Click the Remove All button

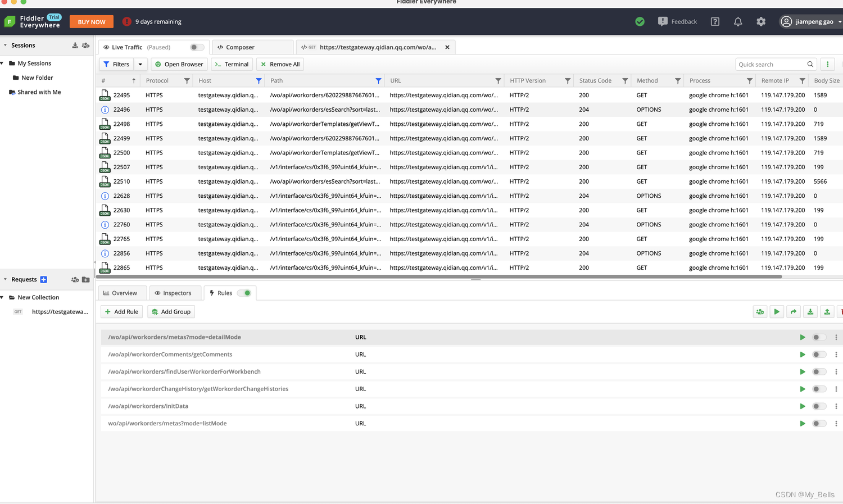click(280, 64)
